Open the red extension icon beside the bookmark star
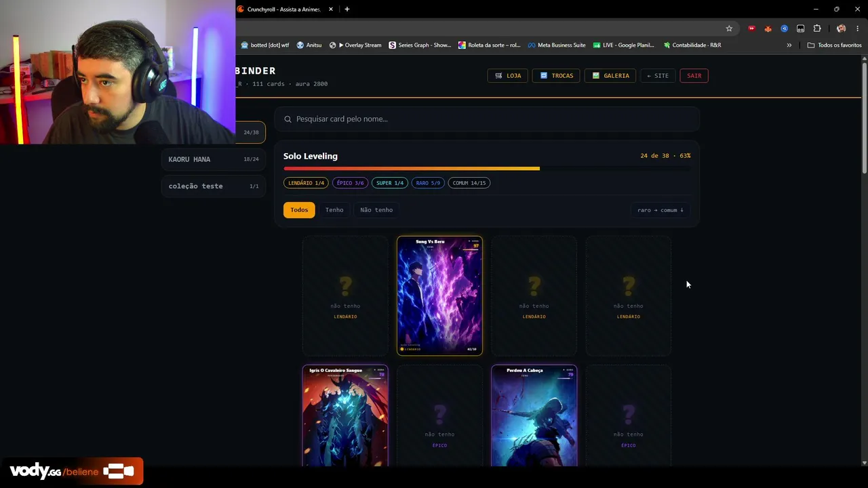868x488 pixels. [x=751, y=28]
